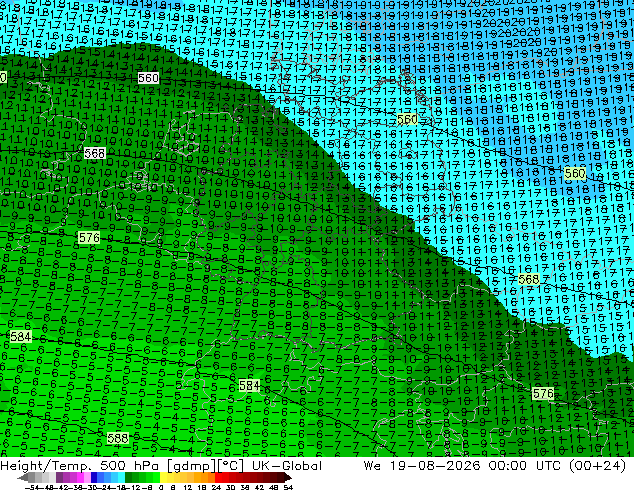Click the 560 contour label on dark green
The image size is (634, 490).
click(x=148, y=78)
